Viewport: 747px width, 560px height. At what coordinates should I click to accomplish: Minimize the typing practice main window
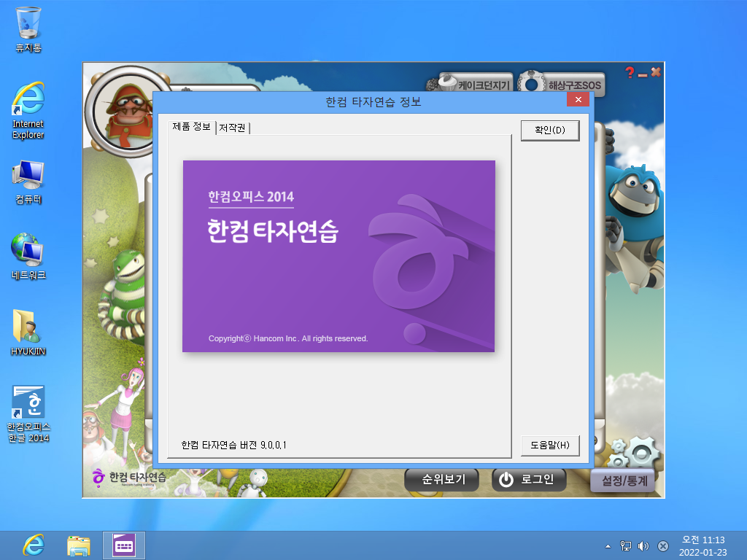pos(643,74)
